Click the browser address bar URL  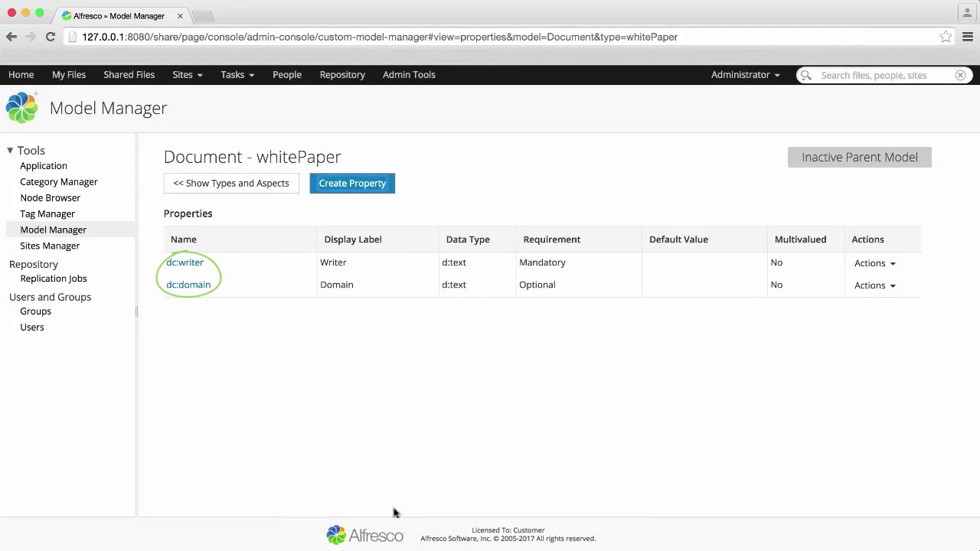point(380,37)
